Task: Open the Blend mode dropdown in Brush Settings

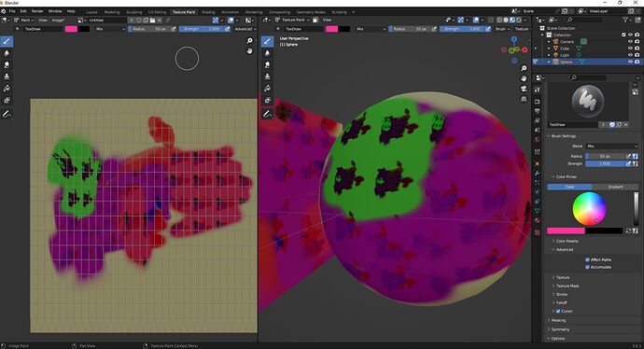Action: pos(612,147)
